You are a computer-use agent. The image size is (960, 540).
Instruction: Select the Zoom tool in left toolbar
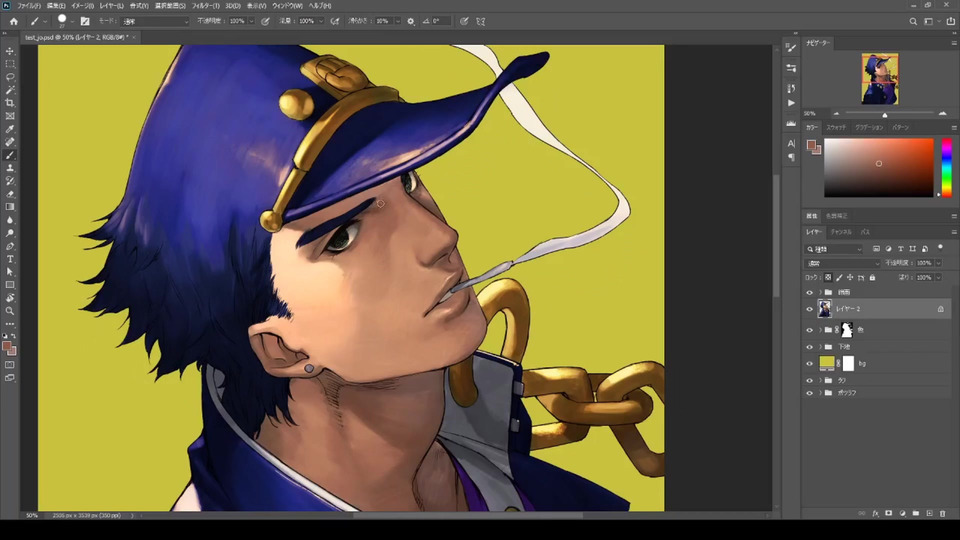pyautogui.click(x=10, y=311)
